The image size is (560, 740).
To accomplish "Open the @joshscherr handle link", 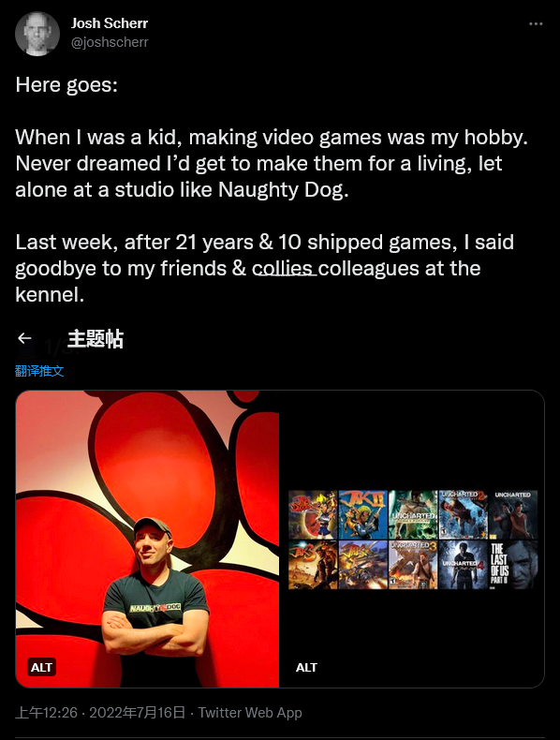I will click(x=110, y=42).
